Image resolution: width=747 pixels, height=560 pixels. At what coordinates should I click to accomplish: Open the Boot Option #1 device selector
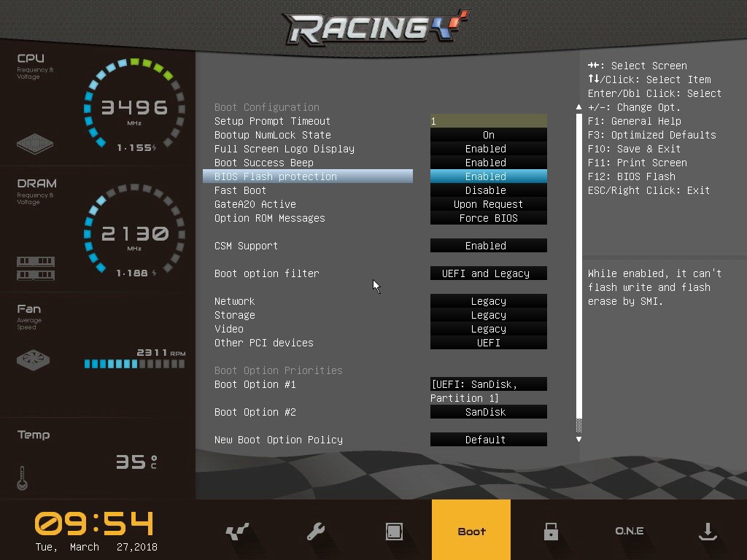488,384
